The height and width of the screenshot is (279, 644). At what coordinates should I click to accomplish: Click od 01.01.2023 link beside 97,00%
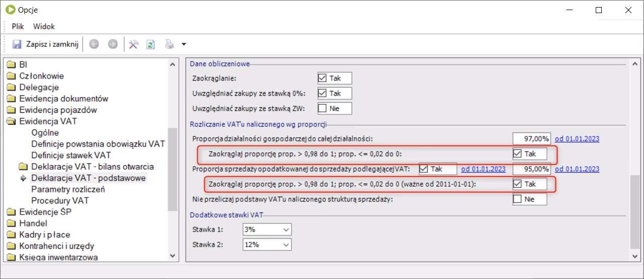pos(577,139)
